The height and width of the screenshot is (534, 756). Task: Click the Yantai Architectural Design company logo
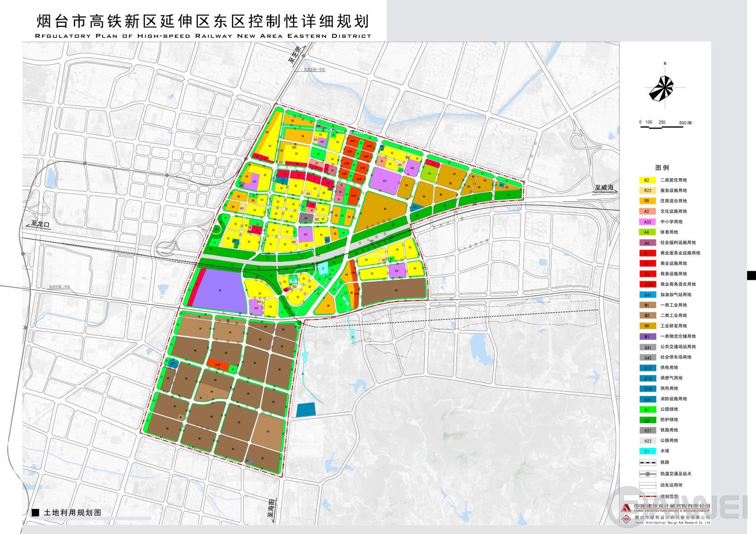(x=626, y=519)
